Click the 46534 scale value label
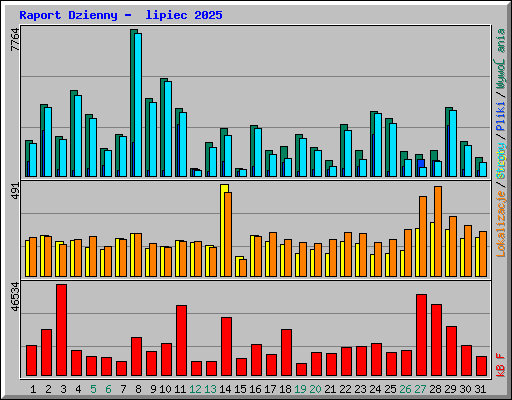512x400 pixels. coord(15,297)
